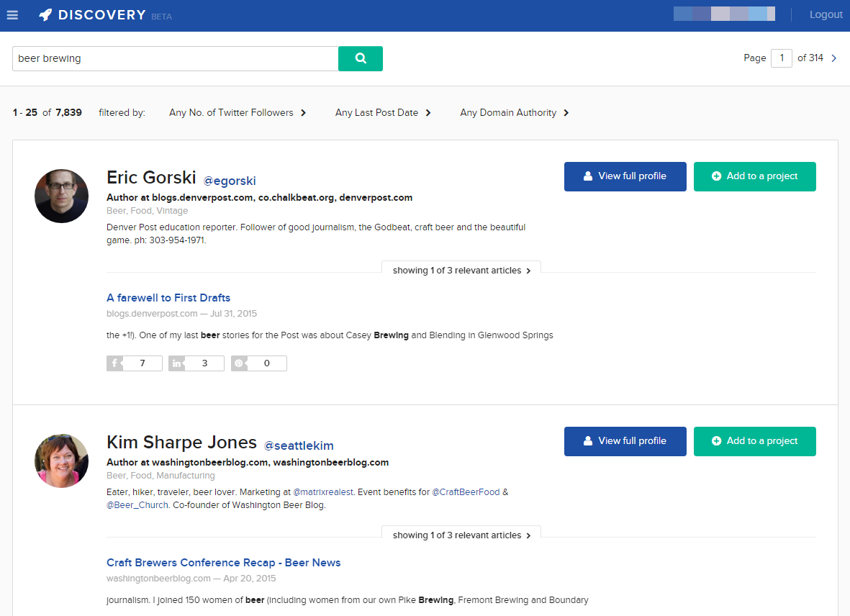
Task: Open the hamburger menu icon
Action: 12,15
